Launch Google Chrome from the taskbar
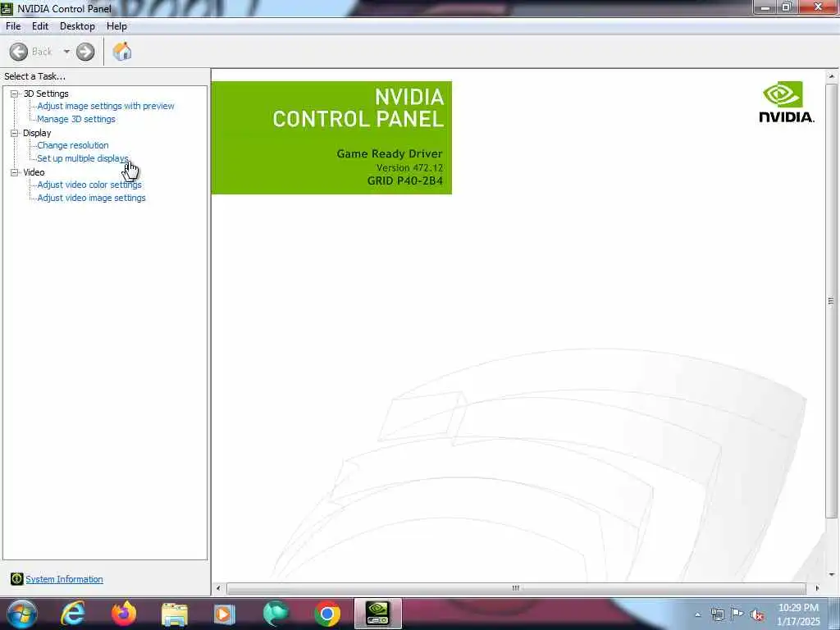The width and height of the screenshot is (840, 630). (327, 614)
